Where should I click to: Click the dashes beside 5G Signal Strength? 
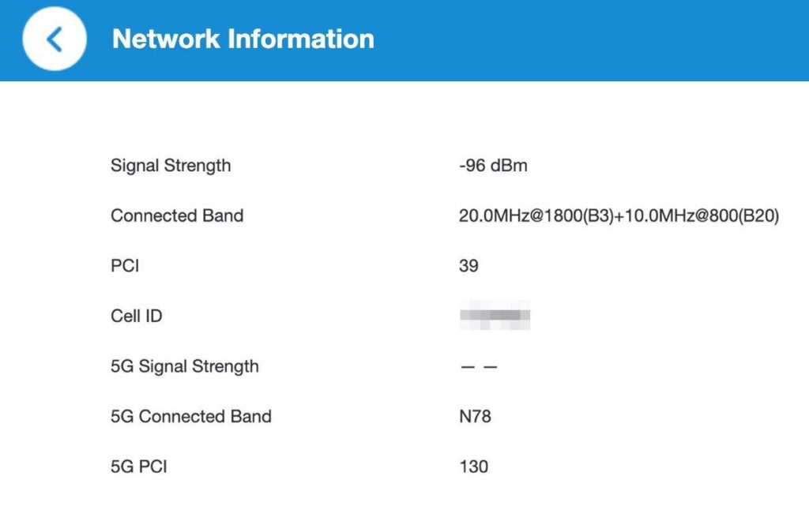[x=479, y=367]
